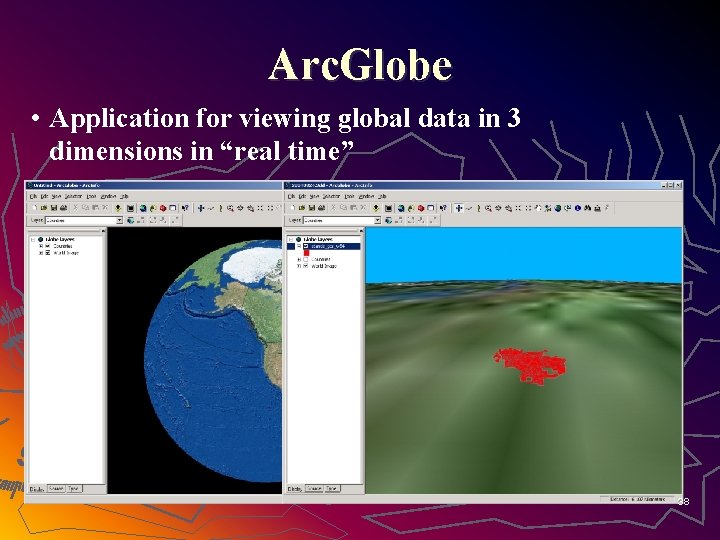Expand the World Image layer in right window
Screen dimensions: 720x540
click(299, 266)
